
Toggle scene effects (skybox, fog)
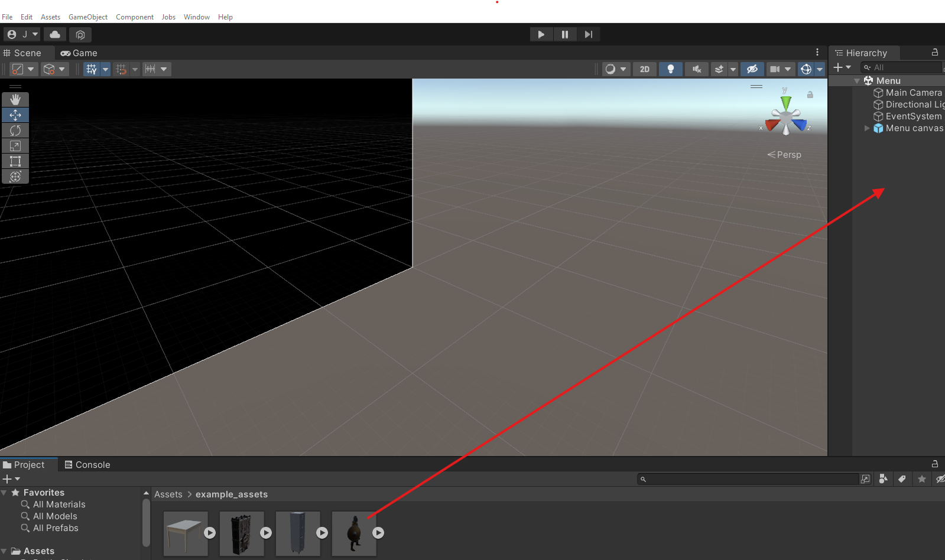[719, 69]
